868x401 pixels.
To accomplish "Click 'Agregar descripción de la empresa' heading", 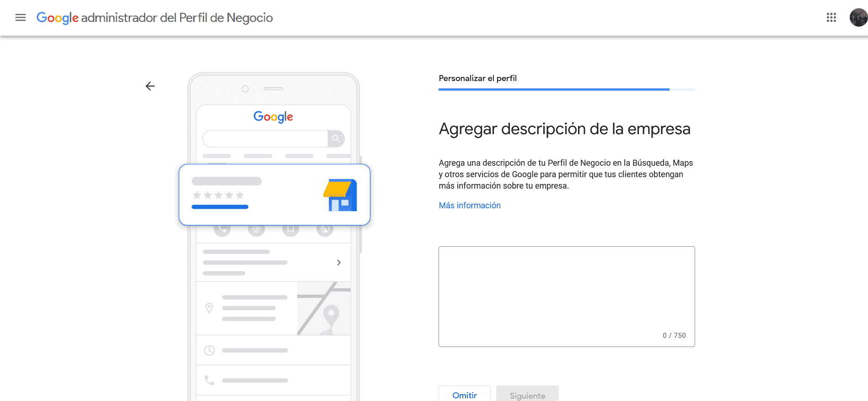I will (x=564, y=129).
